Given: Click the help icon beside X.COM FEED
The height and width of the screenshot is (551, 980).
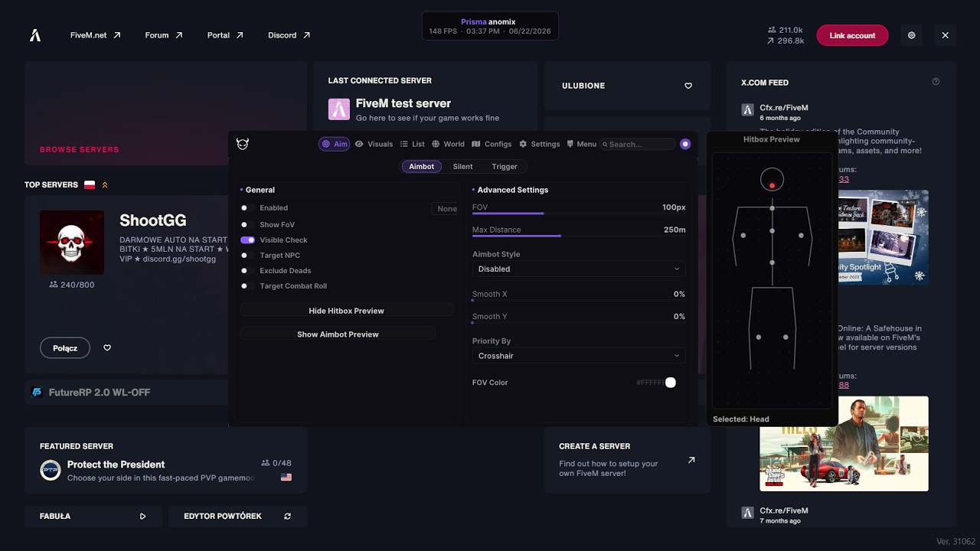Looking at the screenshot, I should click(x=936, y=82).
